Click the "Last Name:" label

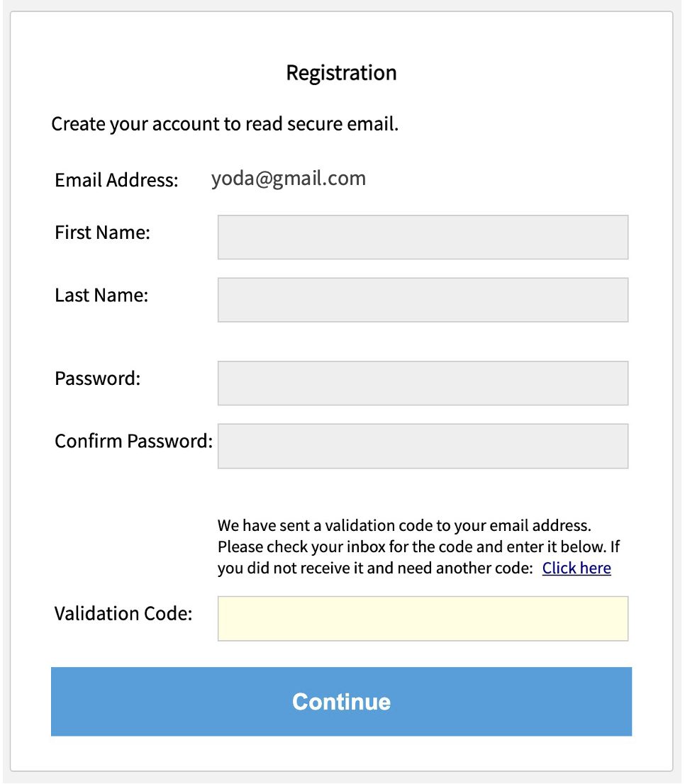[x=101, y=295]
